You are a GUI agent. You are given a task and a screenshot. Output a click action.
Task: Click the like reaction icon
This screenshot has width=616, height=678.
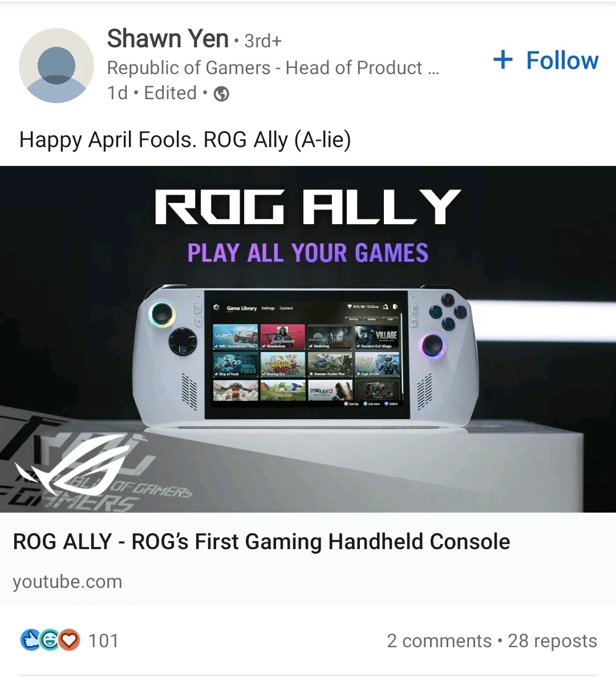(x=31, y=640)
